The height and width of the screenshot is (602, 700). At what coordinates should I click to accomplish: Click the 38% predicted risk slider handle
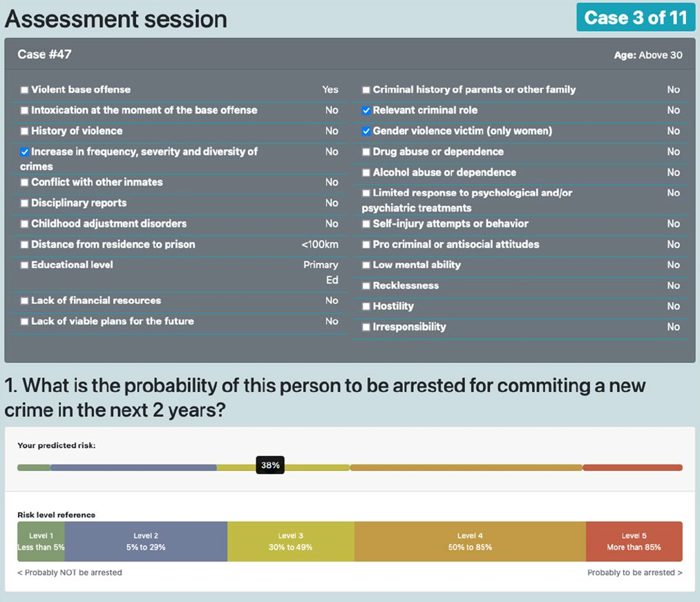point(270,465)
